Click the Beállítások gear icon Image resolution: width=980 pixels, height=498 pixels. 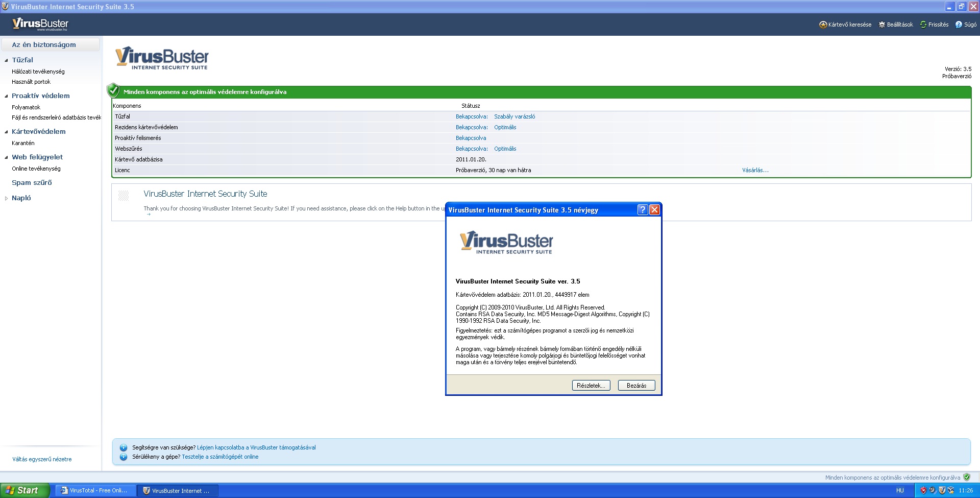point(881,25)
